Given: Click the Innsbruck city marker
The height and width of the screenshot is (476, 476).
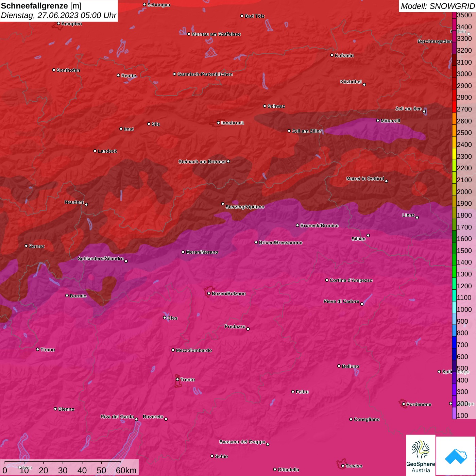Looking at the screenshot, I should tap(218, 123).
